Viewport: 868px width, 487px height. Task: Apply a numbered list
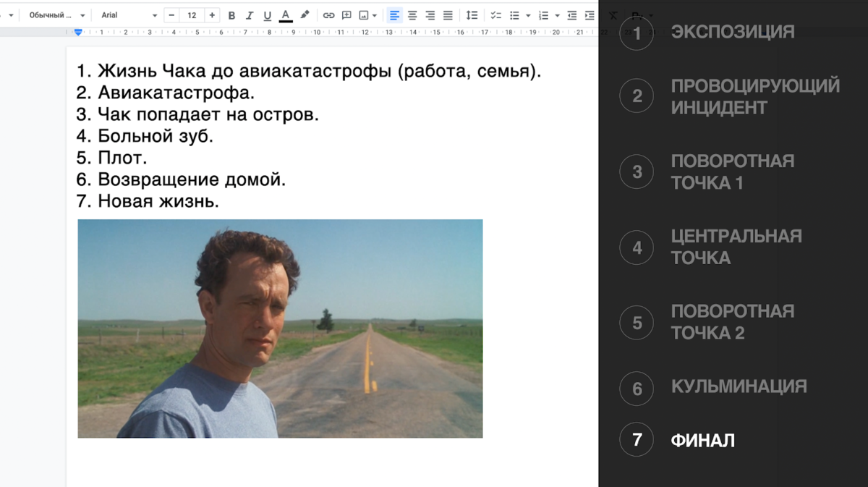point(544,15)
